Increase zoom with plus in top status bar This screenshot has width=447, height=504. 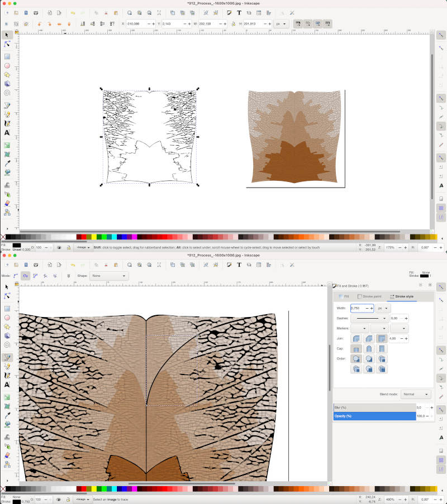(406, 247)
